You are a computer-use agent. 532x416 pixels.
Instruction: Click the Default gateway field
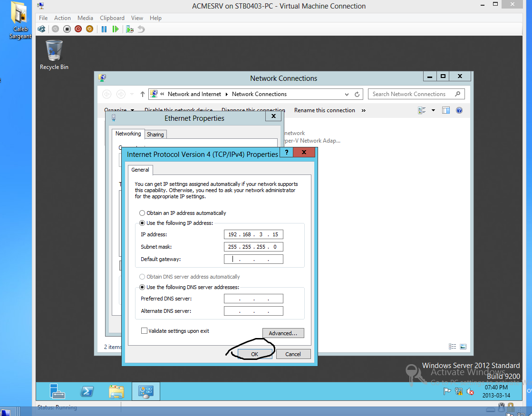click(x=253, y=259)
